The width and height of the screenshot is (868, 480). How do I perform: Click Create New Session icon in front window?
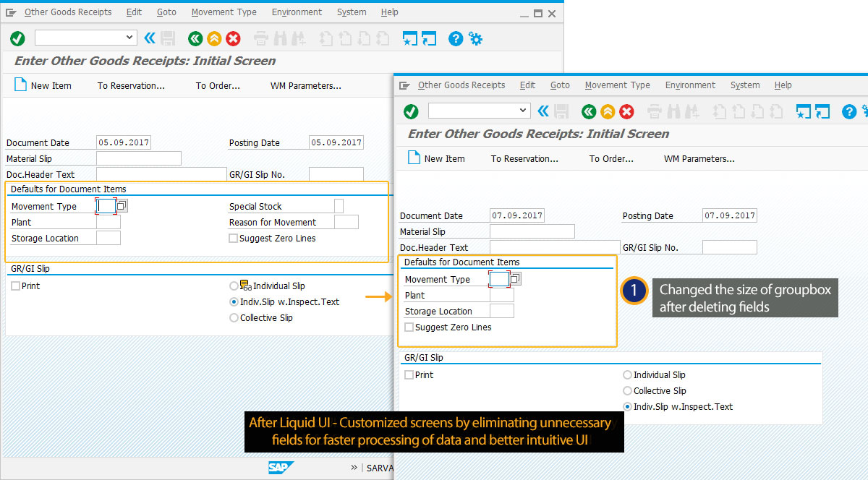pos(804,111)
